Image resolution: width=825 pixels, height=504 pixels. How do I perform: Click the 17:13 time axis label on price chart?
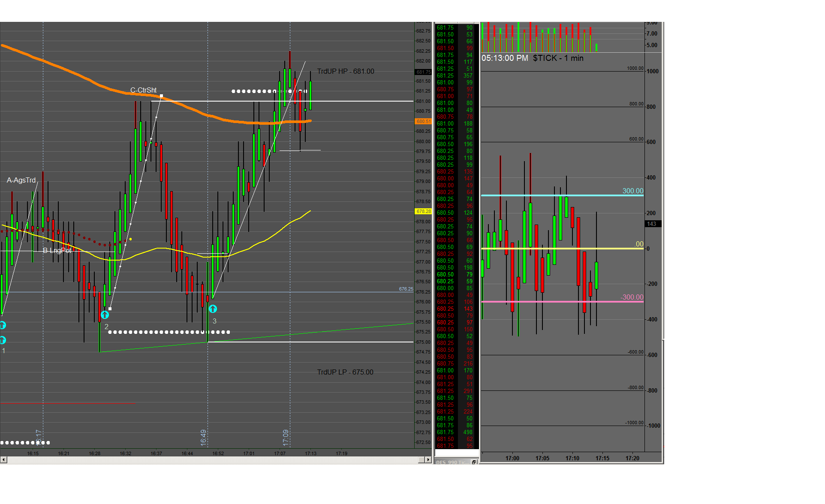point(310,453)
